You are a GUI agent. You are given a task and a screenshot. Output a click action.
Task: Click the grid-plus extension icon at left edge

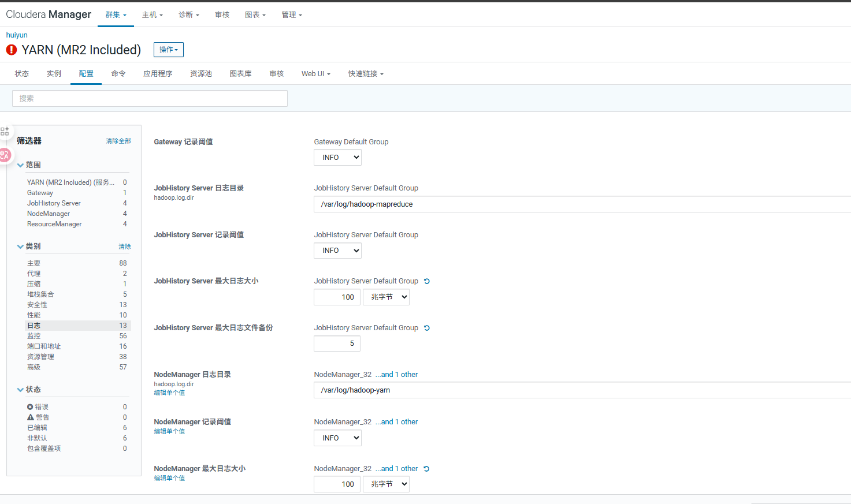5,131
